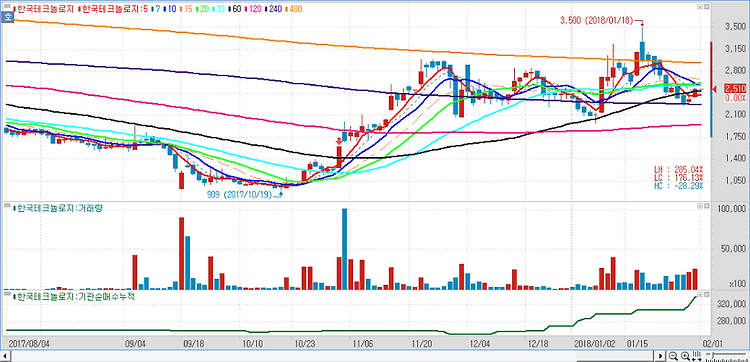750x362 pixels.
Task: Click the 0.00% change label
Action: [x=735, y=98]
